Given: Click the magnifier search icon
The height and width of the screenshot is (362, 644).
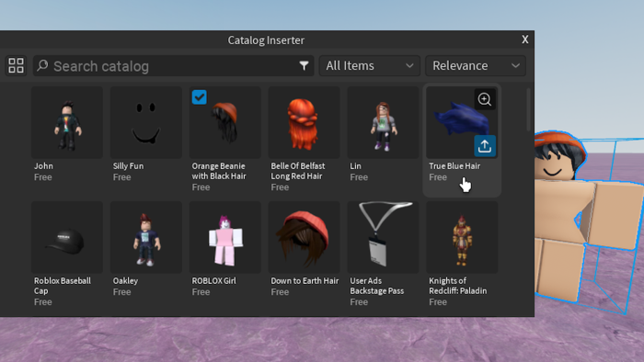Looking at the screenshot, I should tap(42, 65).
